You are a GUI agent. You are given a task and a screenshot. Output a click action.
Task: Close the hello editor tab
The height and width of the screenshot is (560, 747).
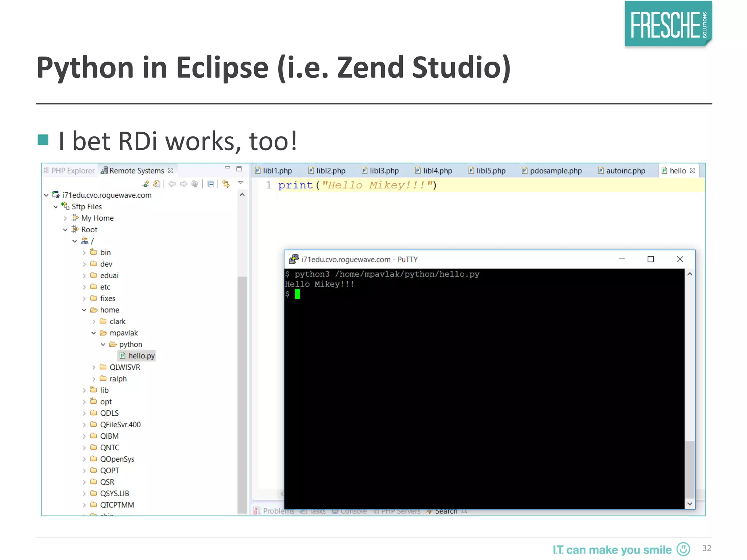click(x=693, y=170)
